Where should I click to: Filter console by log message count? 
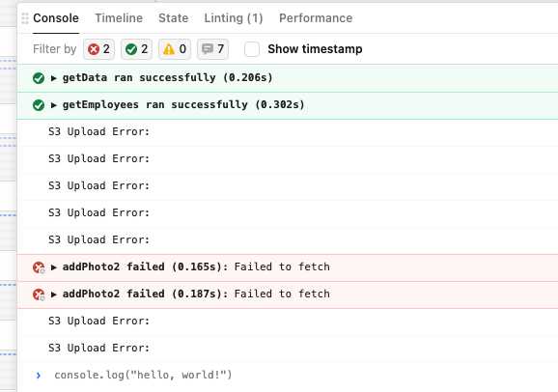click(x=212, y=49)
